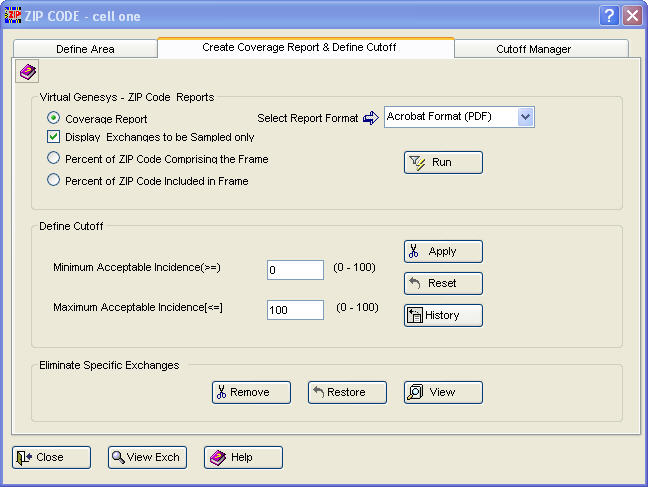
Task: Uncheck Display Exchanges to be Sampled only
Action: click(53, 137)
